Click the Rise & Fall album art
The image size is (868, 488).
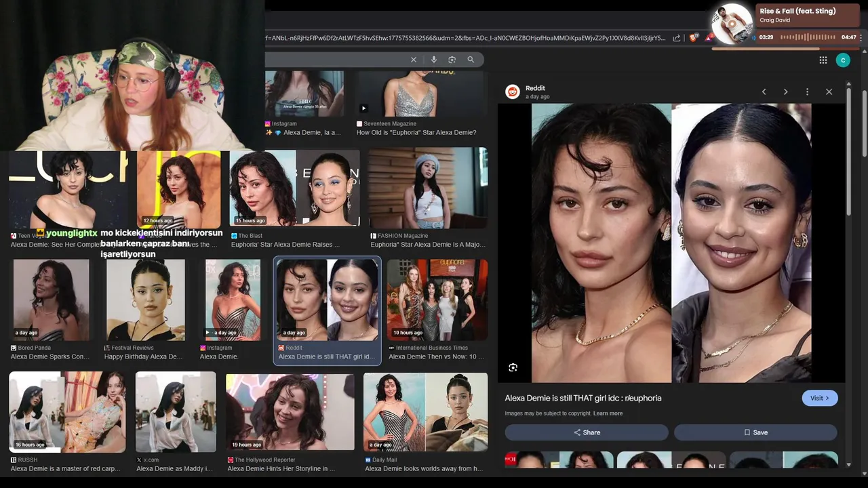734,24
